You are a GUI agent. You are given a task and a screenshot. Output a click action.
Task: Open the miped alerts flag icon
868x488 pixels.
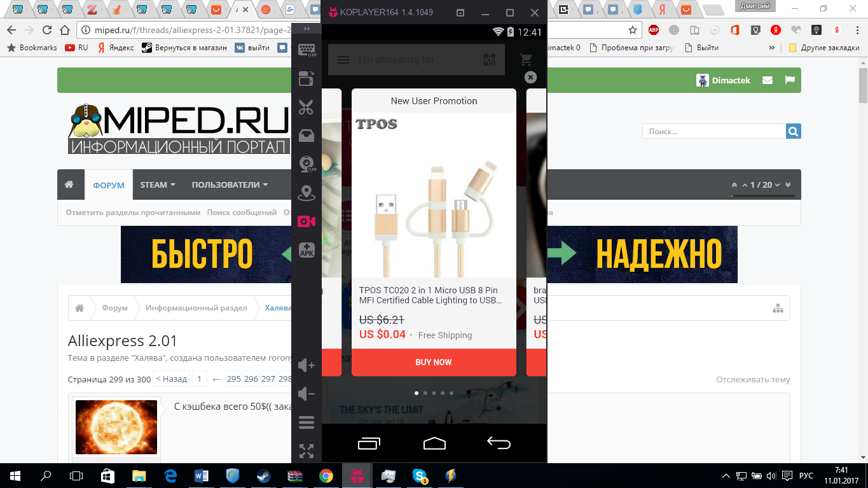click(790, 80)
